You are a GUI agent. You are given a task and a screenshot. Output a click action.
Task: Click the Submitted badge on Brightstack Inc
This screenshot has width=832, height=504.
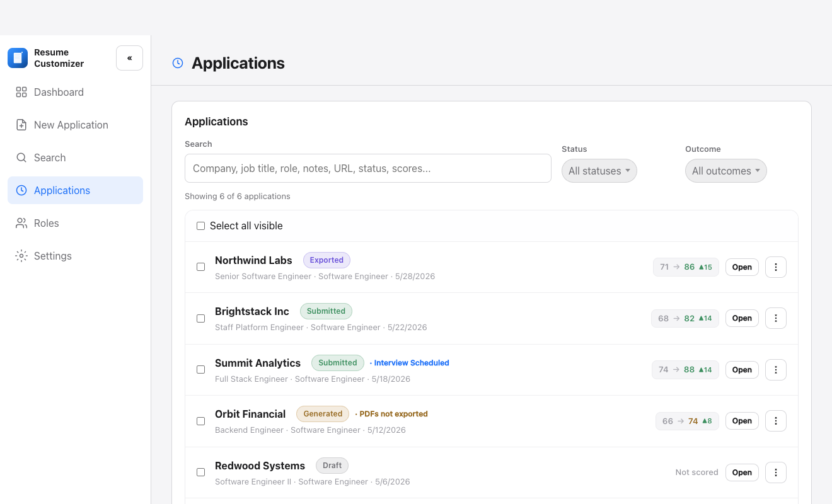point(326,311)
